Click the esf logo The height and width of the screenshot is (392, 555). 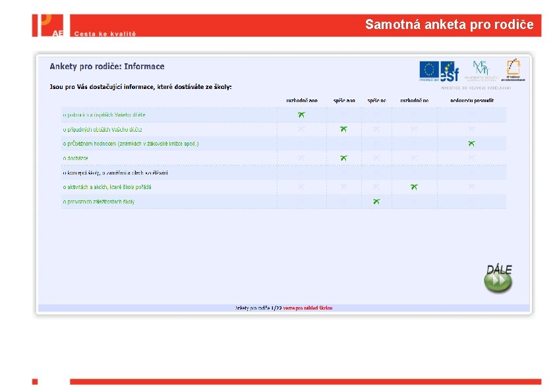pos(450,71)
